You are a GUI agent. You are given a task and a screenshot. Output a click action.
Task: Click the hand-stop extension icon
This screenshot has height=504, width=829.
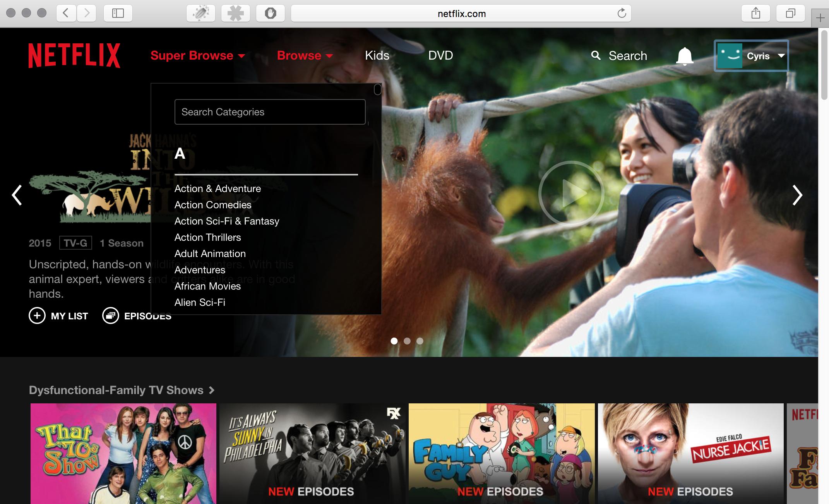[271, 14]
